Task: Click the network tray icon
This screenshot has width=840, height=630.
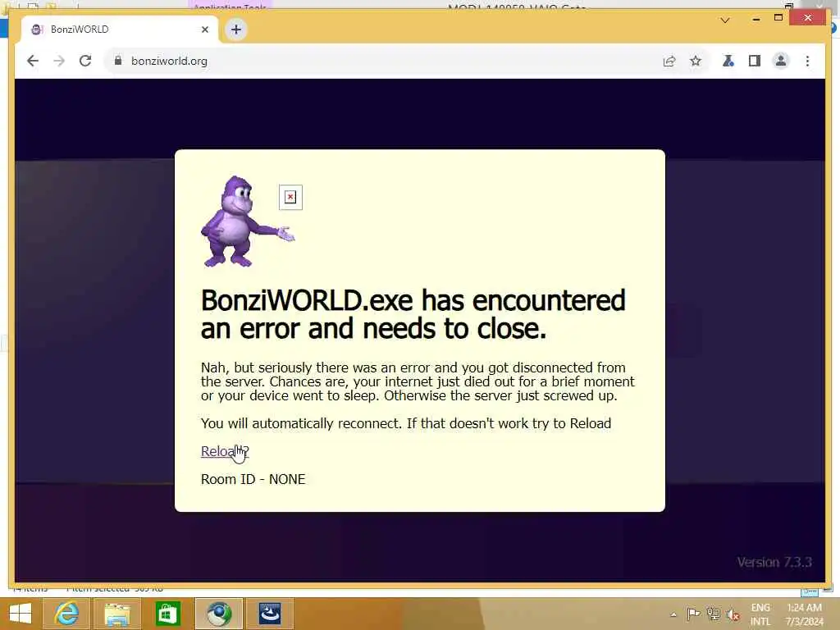Action: [713, 614]
